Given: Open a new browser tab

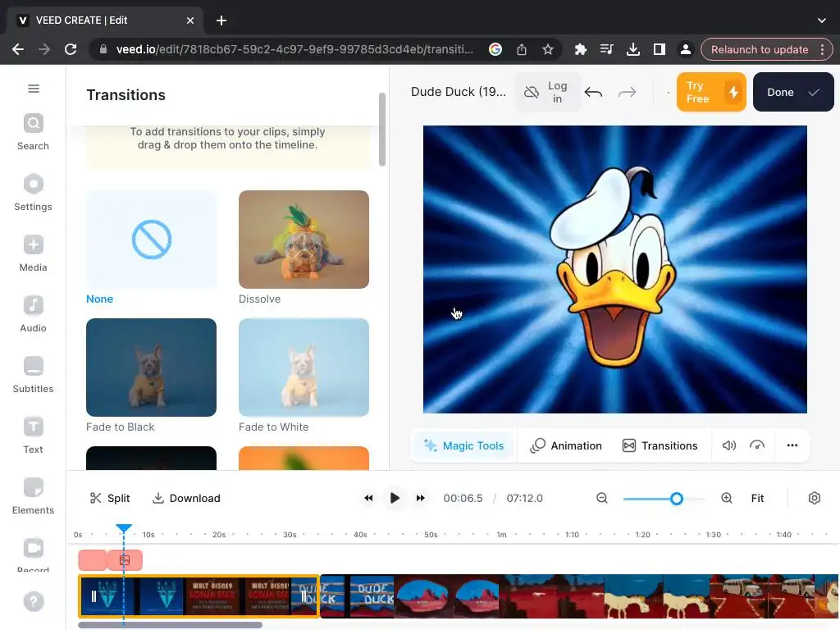Looking at the screenshot, I should tap(221, 21).
